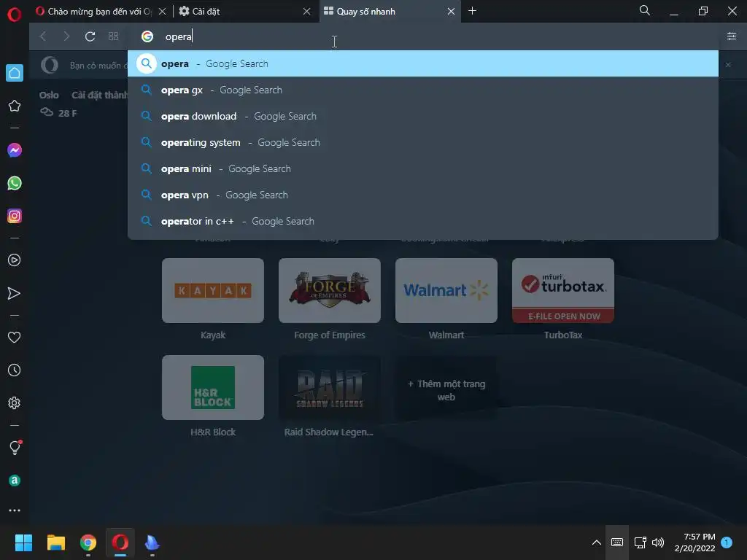Open the blue app next to Opera on taskbar
This screenshot has width=747, height=560.
[152, 542]
